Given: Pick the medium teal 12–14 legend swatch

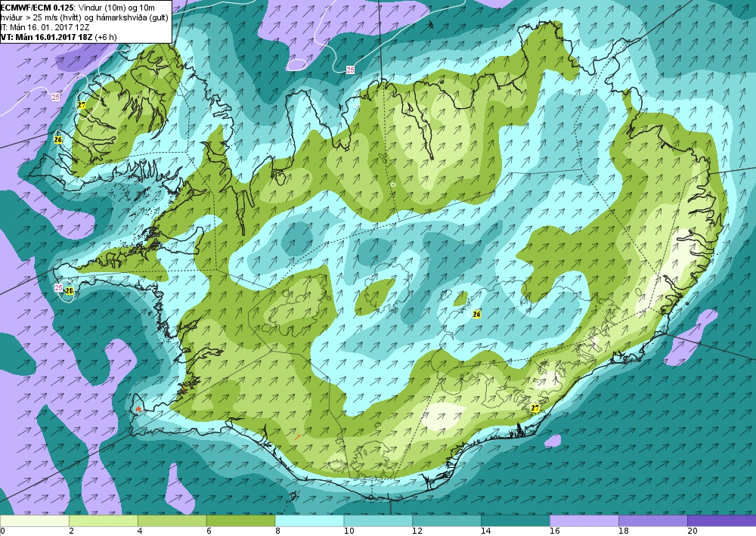Looking at the screenshot, I should click(447, 521).
